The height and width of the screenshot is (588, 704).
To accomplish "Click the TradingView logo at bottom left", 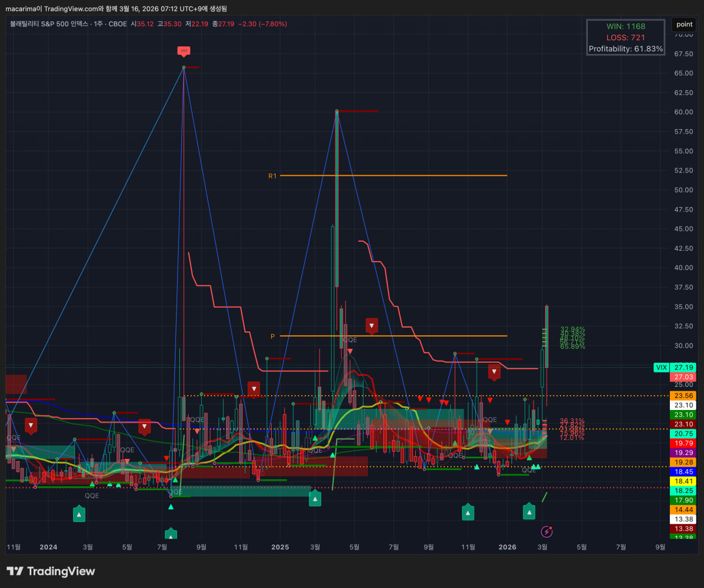I will coord(51,572).
